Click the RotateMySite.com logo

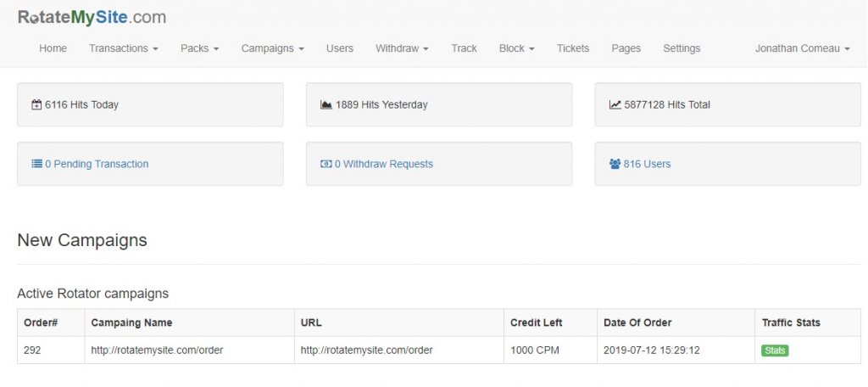(x=92, y=17)
